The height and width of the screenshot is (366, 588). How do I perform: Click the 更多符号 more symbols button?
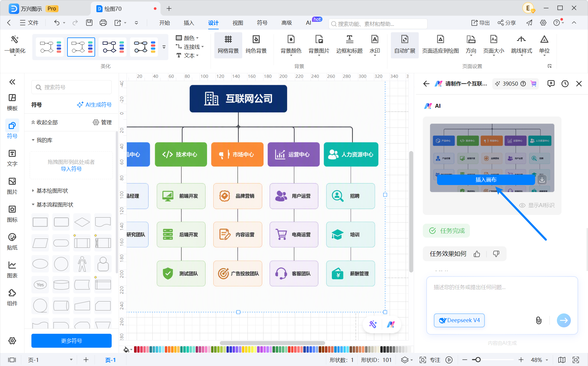coord(72,341)
